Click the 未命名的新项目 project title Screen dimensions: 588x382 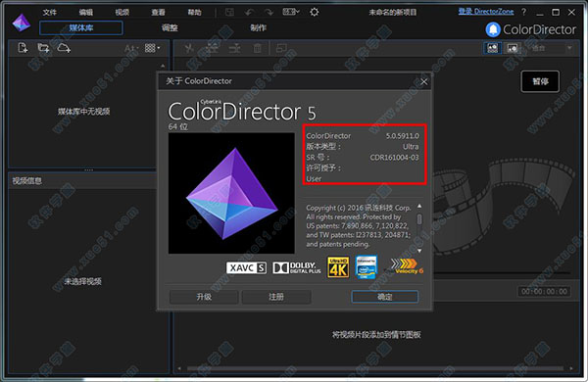tap(393, 13)
